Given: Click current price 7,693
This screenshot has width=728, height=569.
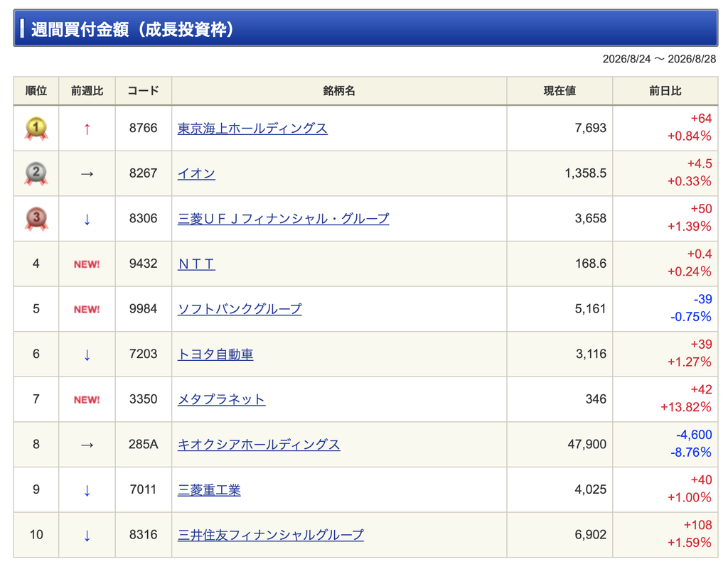Looking at the screenshot, I should [x=591, y=128].
